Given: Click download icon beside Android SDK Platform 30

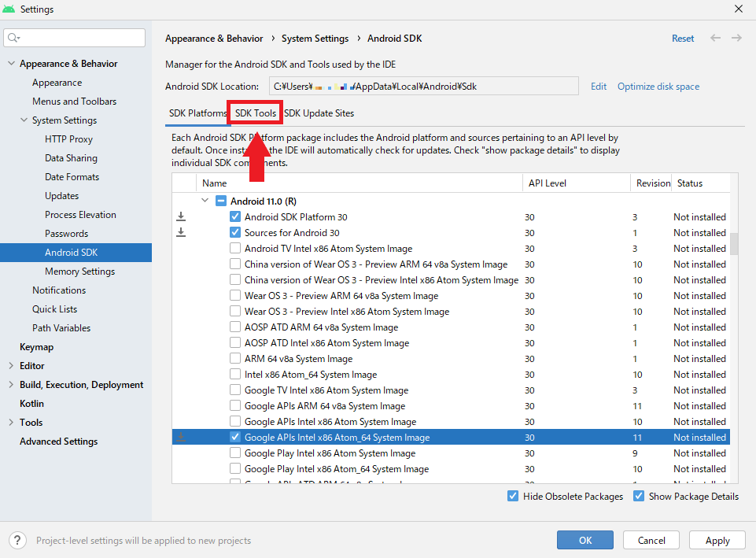Looking at the screenshot, I should (181, 216).
